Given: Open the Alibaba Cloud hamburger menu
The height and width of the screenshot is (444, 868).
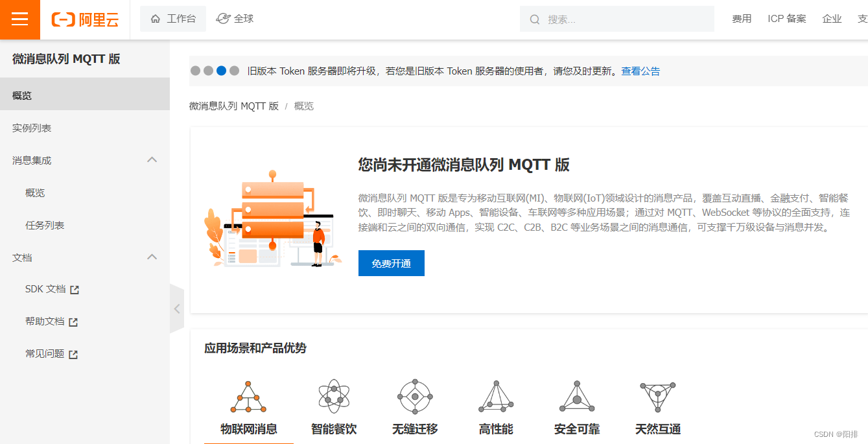Looking at the screenshot, I should [x=19, y=19].
